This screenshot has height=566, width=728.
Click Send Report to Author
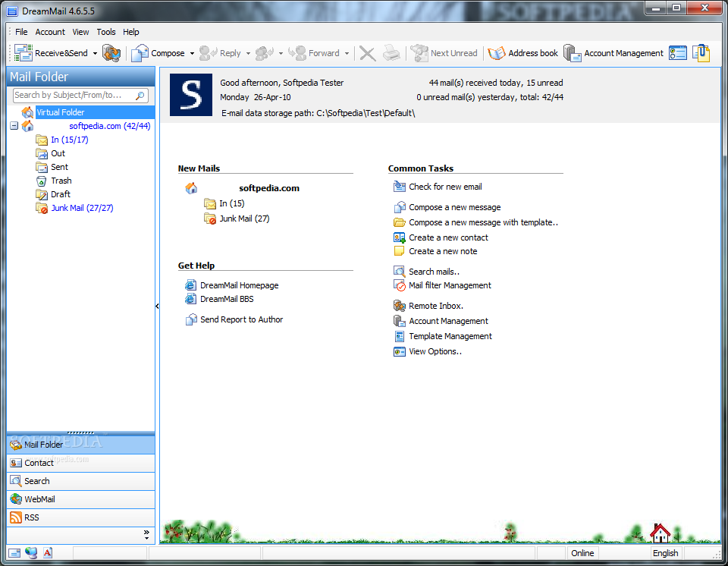241,319
